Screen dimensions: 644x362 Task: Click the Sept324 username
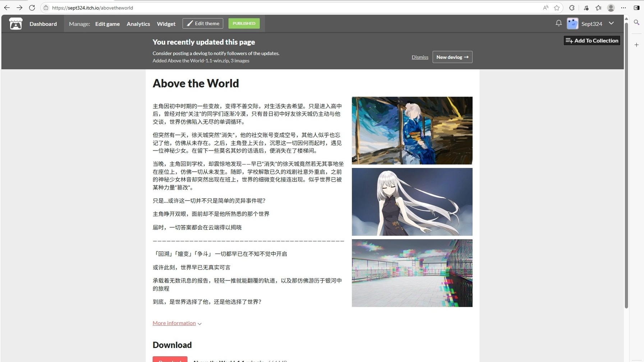(x=592, y=24)
